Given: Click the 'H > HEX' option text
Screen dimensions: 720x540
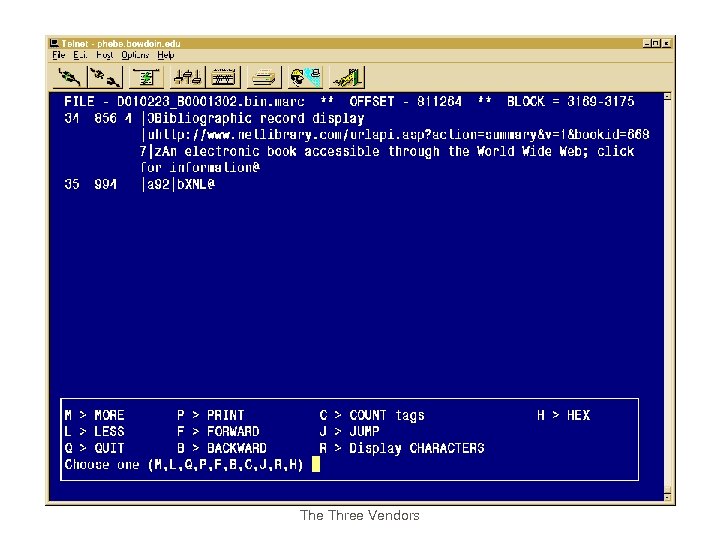Looking at the screenshot, I should pyautogui.click(x=563, y=415).
